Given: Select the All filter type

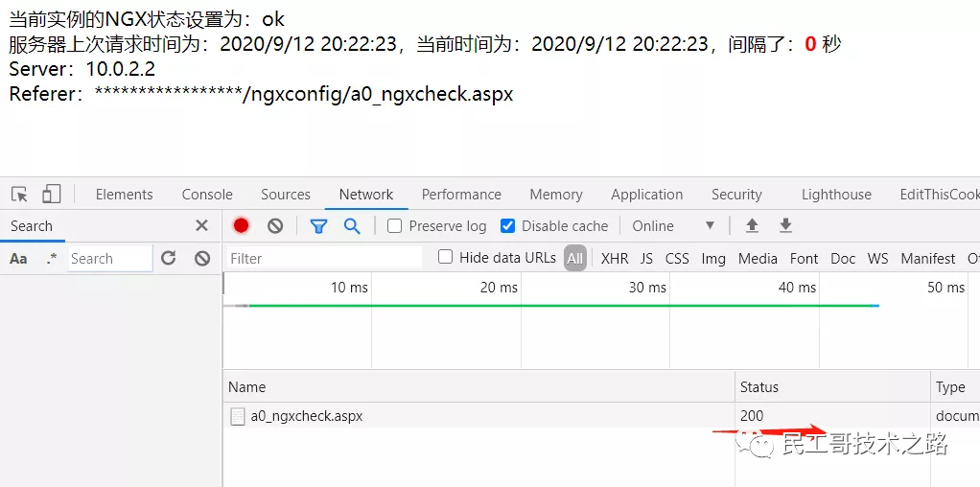Looking at the screenshot, I should click(x=575, y=258).
